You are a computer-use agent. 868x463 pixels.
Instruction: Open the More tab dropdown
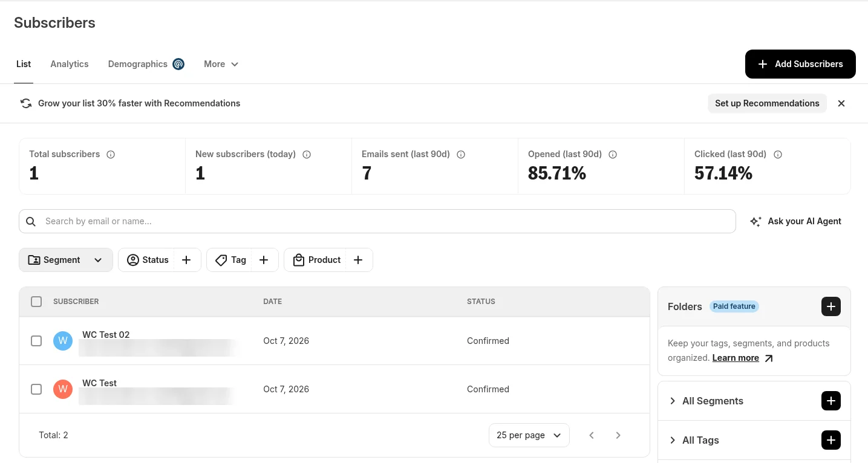(x=221, y=64)
